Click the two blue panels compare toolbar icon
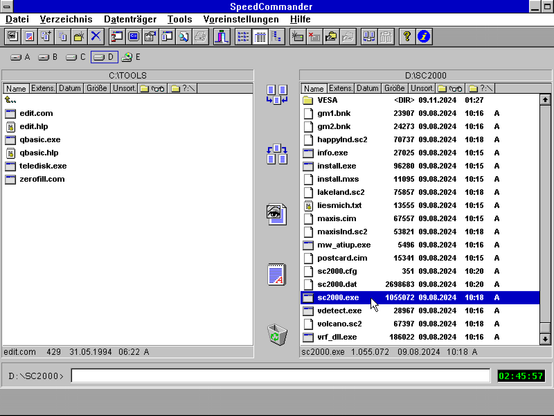The image size is (554, 416). (369, 36)
